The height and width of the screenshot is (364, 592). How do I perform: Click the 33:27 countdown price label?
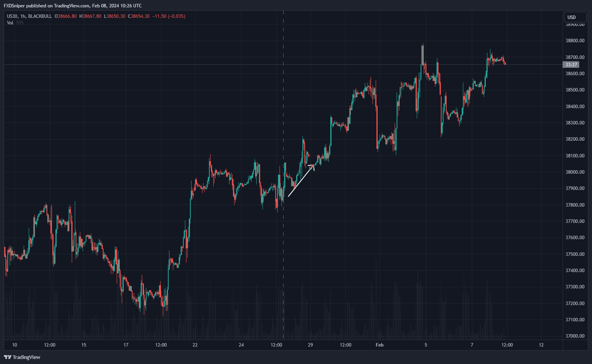[571, 65]
